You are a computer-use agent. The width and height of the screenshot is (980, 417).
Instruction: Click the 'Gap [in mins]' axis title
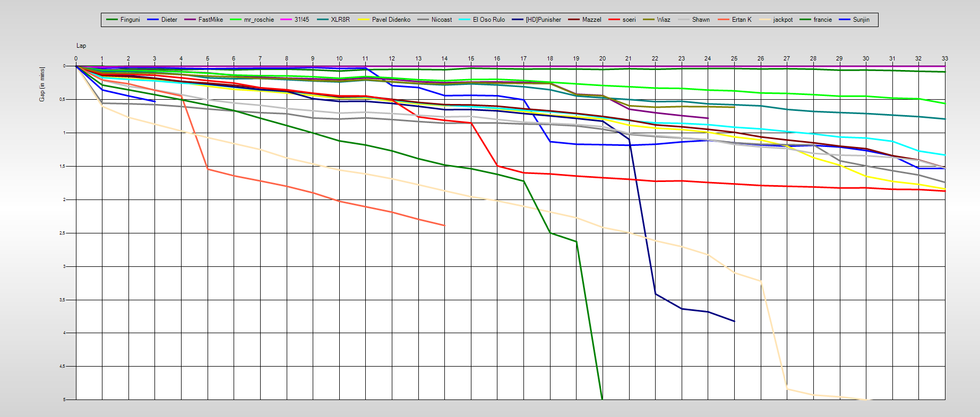click(x=42, y=84)
